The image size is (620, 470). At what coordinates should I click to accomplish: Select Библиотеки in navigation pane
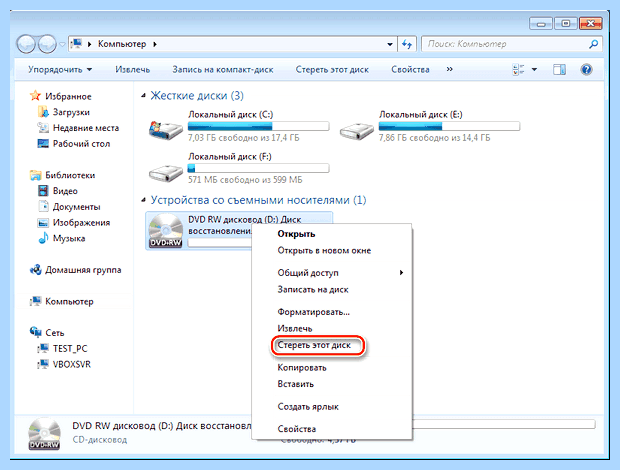(70, 175)
